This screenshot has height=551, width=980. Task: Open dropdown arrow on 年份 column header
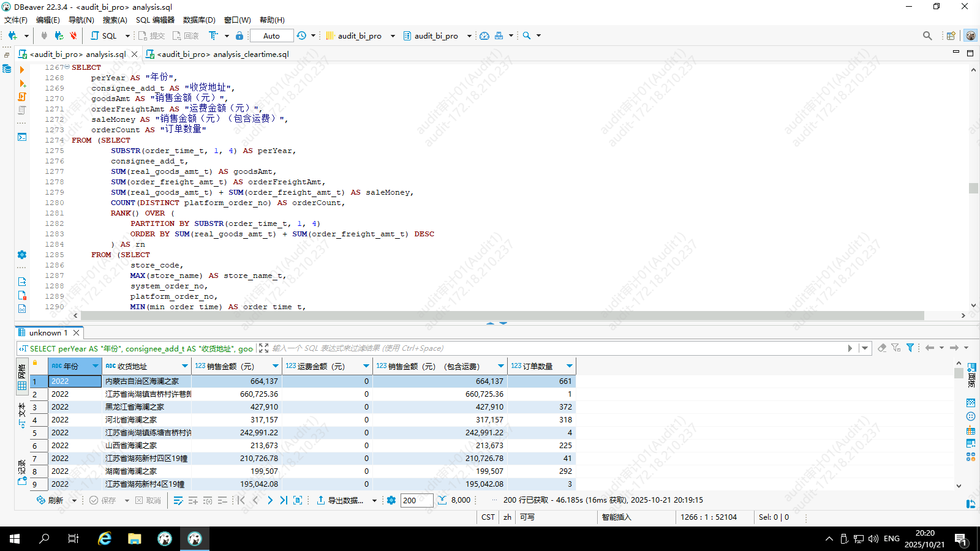(96, 366)
